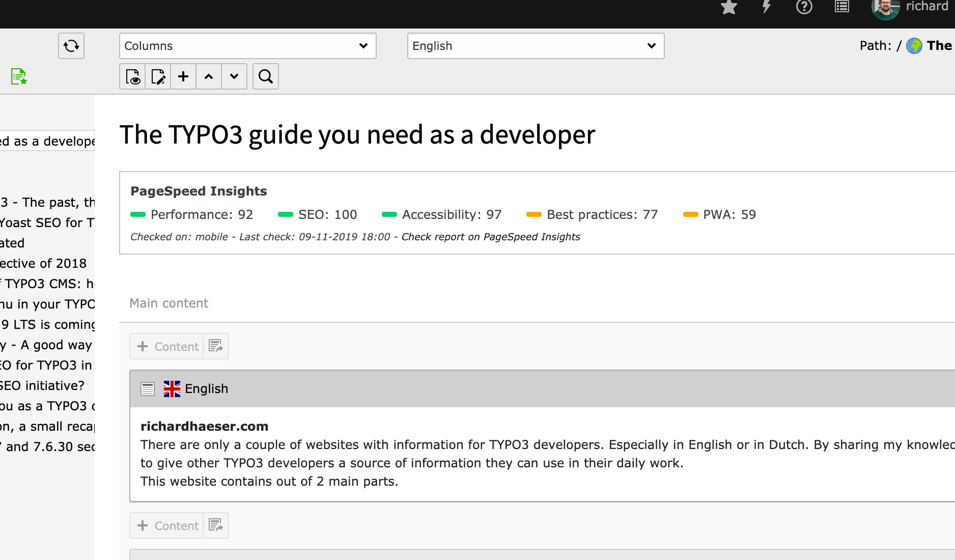Click 'Performance: 92' score
The image size is (955, 560).
192,214
